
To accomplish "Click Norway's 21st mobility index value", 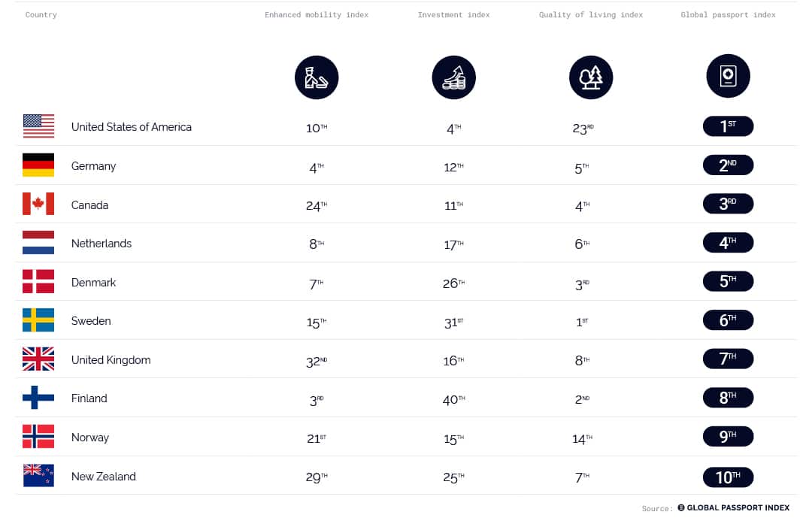I will tap(317, 438).
